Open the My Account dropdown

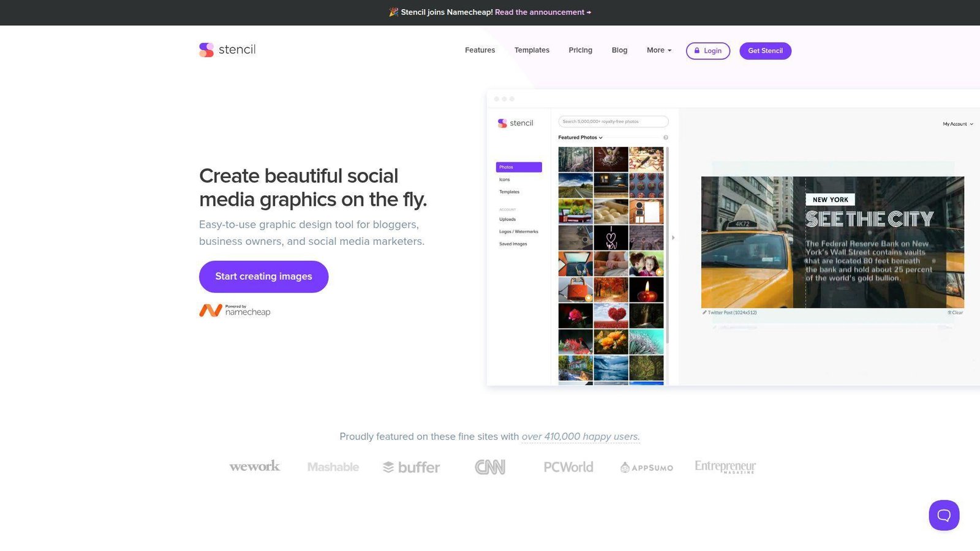tap(958, 124)
